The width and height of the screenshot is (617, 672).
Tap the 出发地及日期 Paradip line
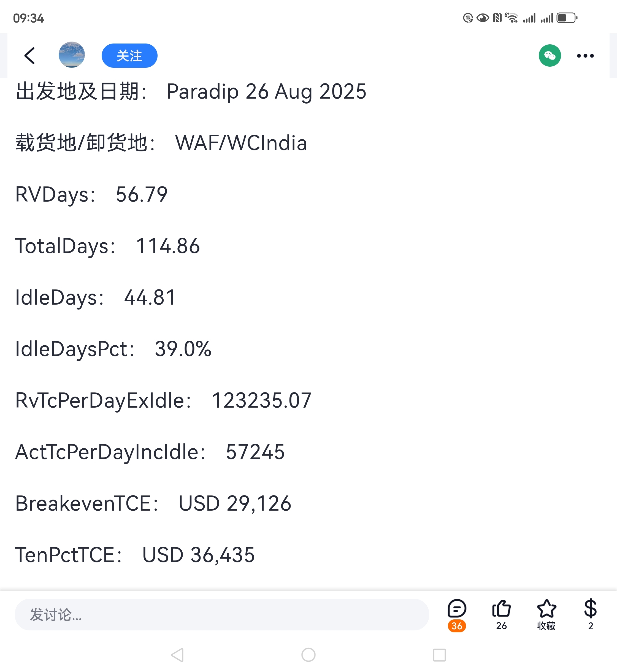click(x=191, y=91)
